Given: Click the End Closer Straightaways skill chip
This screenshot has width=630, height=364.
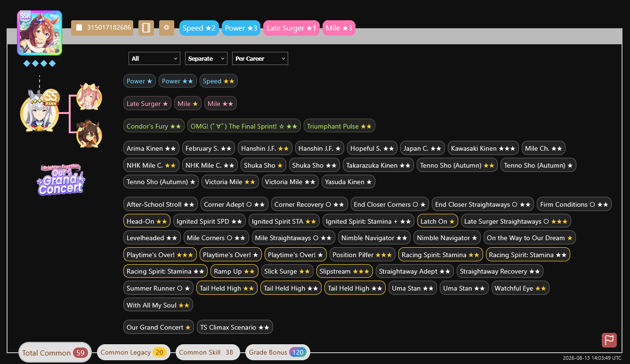Looking at the screenshot, I should tap(483, 204).
